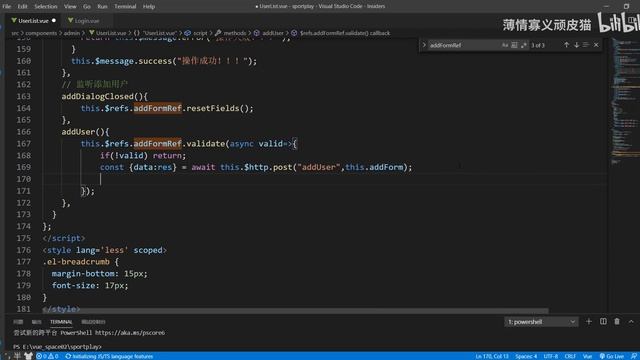Viewport: 640px width, 360px height.
Task: Click the code minimap
Action: pos(624,102)
